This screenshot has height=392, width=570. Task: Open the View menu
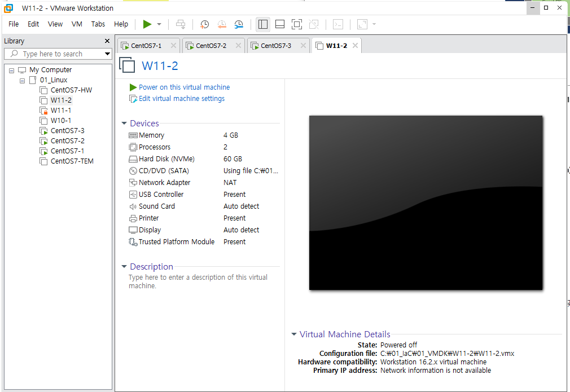click(55, 24)
